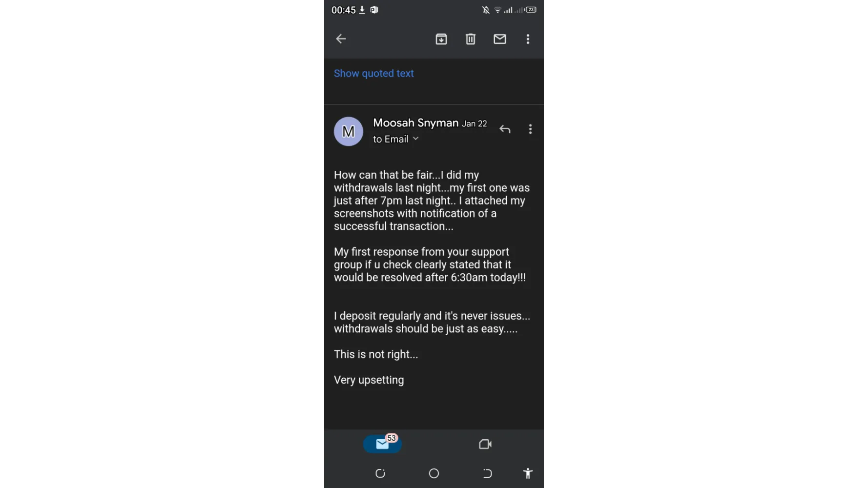Tap the M sender avatar
The height and width of the screenshot is (488, 868).
coord(349,131)
